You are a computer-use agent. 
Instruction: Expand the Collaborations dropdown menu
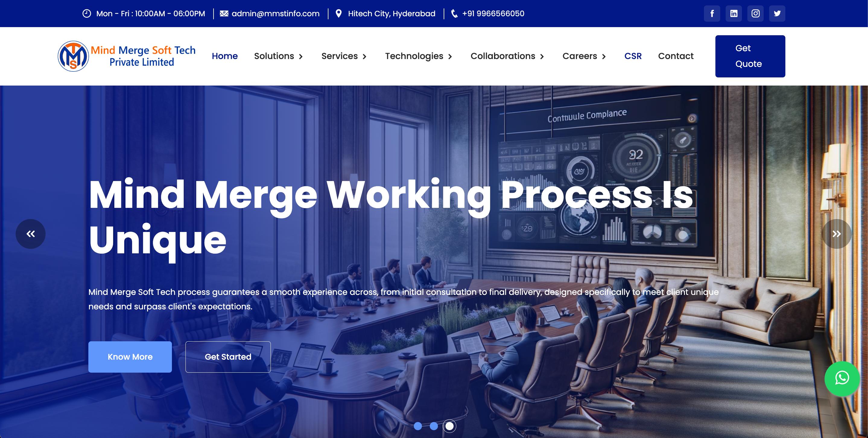[507, 56]
